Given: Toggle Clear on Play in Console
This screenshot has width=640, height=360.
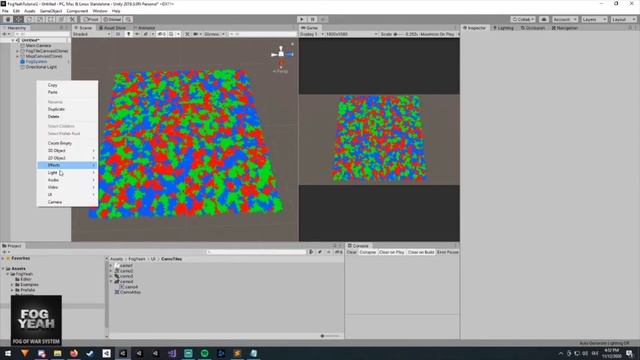Looking at the screenshot, I should 391,252.
